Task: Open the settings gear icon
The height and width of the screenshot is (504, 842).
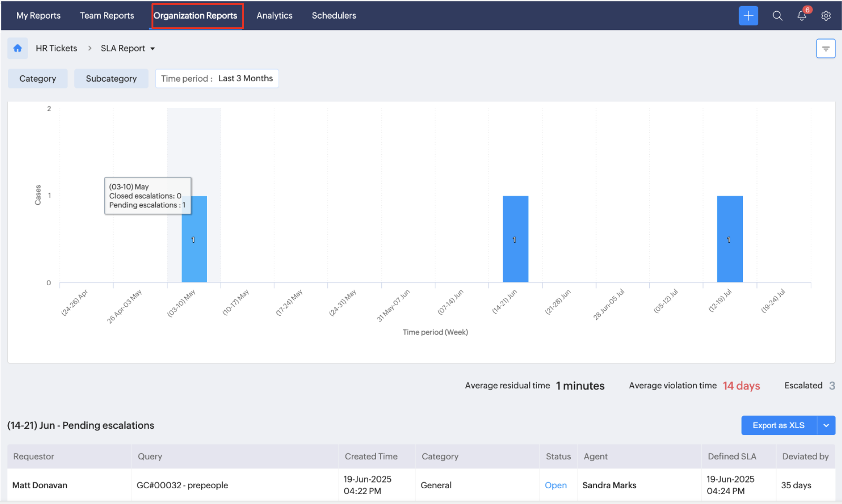Action: pyautogui.click(x=826, y=16)
